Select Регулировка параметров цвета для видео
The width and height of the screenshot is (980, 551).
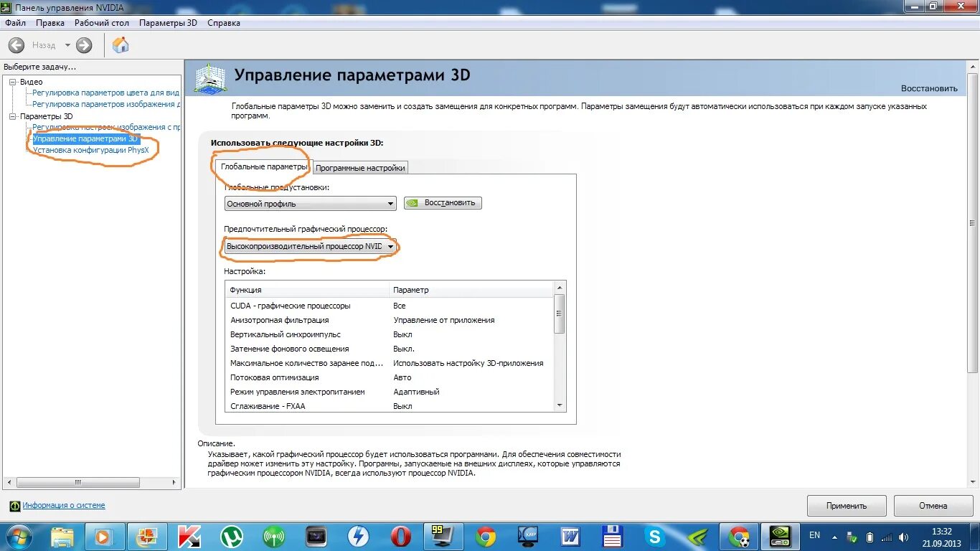coord(106,93)
